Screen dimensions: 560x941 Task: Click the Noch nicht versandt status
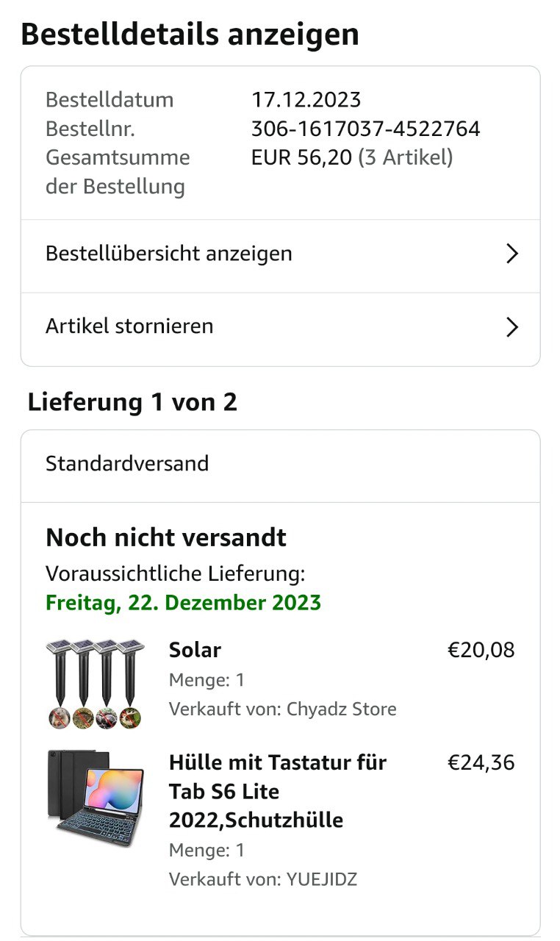pyautogui.click(x=166, y=537)
